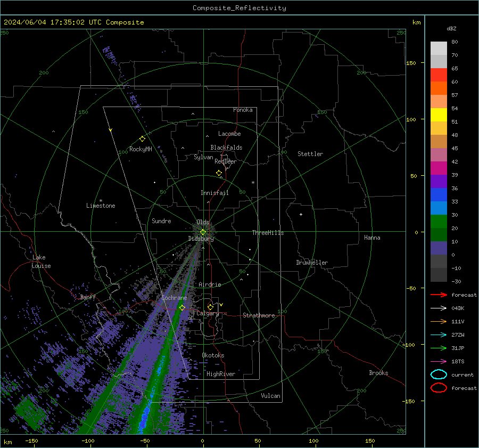Click the -30 dBZ scale value
Image resolution: width=479 pixels, height=448 pixels.
tap(456, 282)
